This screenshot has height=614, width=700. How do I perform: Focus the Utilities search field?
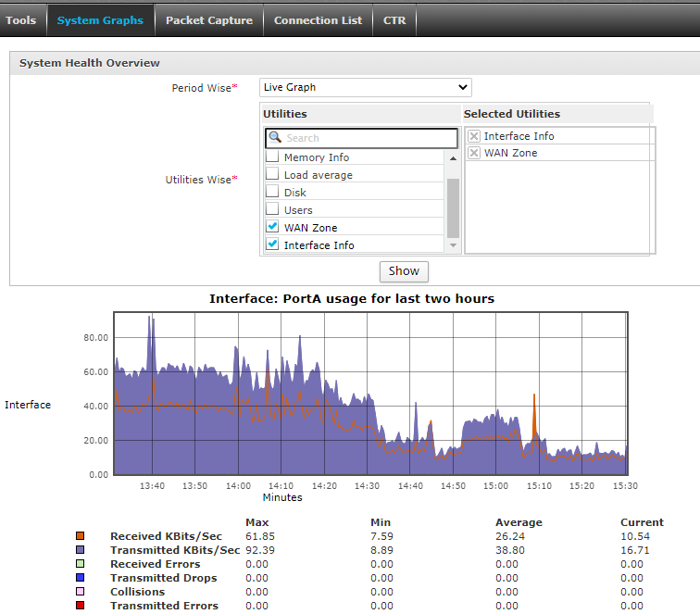click(x=369, y=138)
